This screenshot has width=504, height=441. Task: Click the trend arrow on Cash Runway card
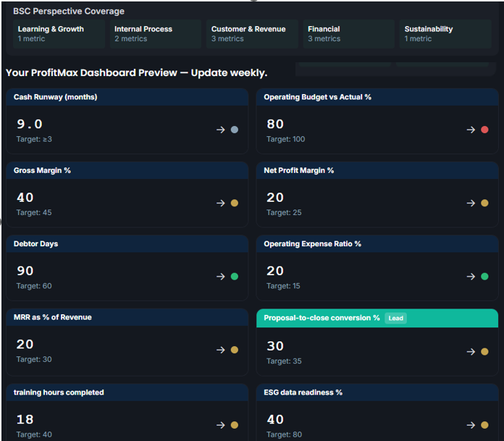click(220, 130)
